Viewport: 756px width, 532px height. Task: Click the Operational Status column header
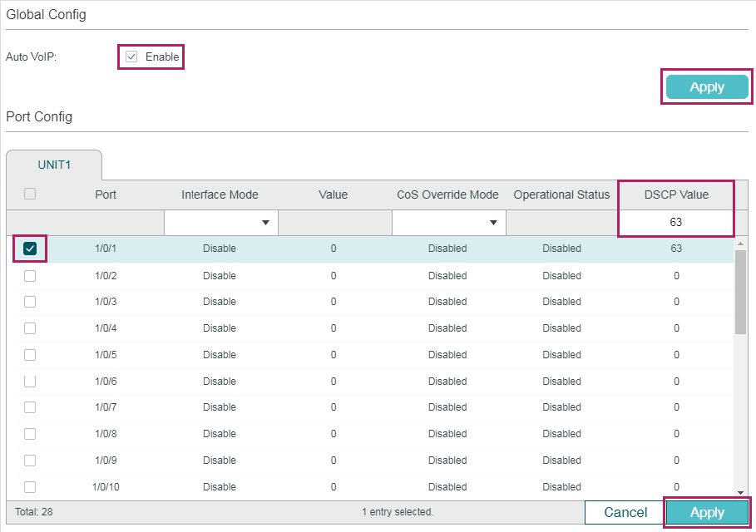pos(561,195)
